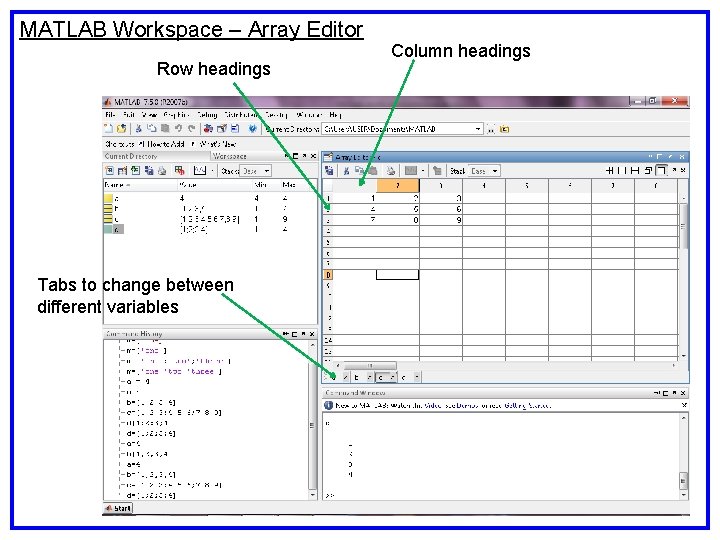Open the File menu
This screenshot has height=540, width=720.
[x=110, y=114]
